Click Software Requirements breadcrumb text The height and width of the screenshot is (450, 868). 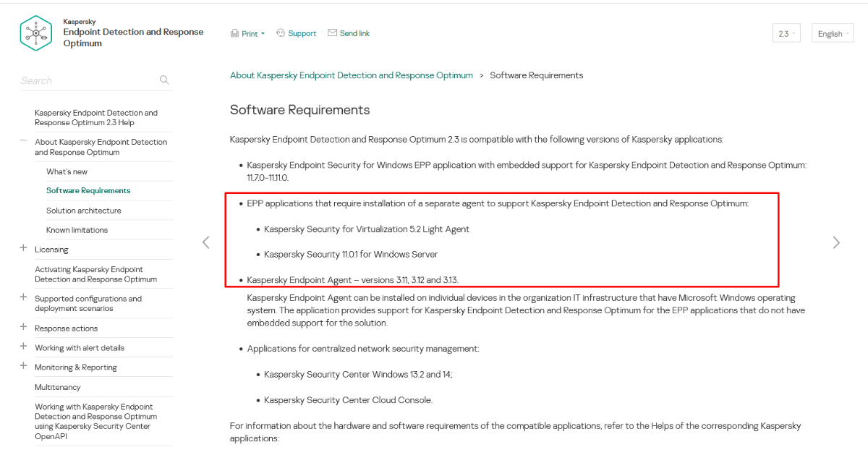tap(536, 75)
